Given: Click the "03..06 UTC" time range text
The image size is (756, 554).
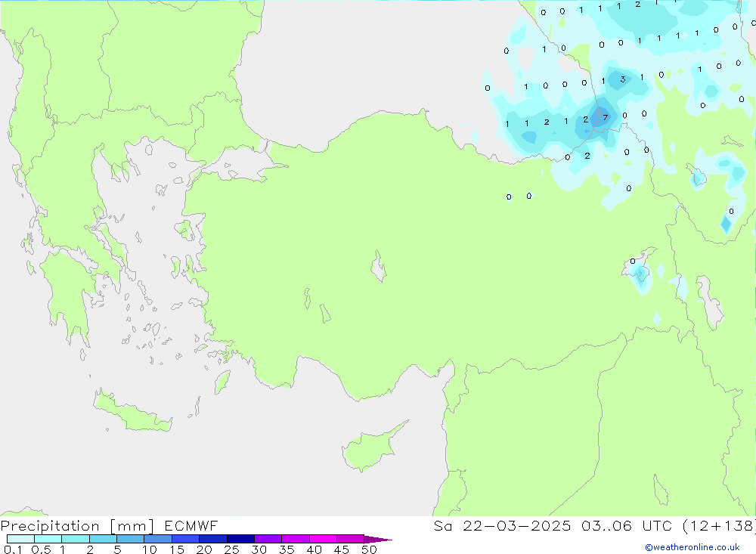Looking at the screenshot, I should pos(627,525).
